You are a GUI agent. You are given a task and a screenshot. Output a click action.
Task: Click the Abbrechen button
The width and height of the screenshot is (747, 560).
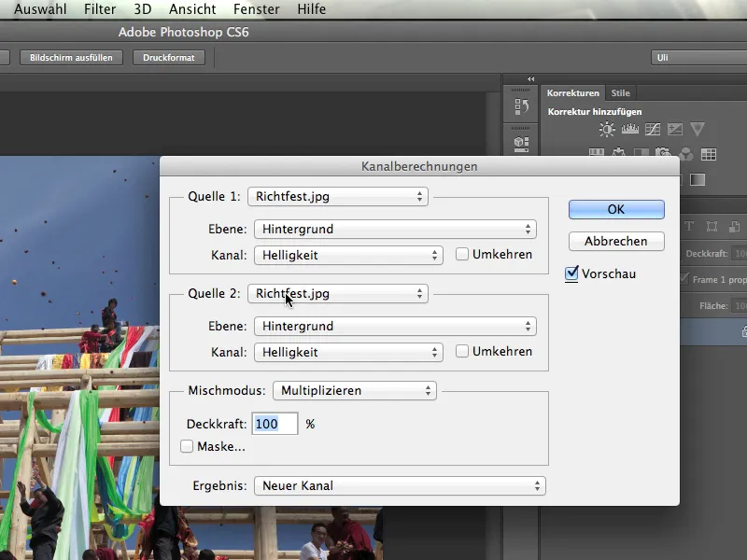coord(616,241)
